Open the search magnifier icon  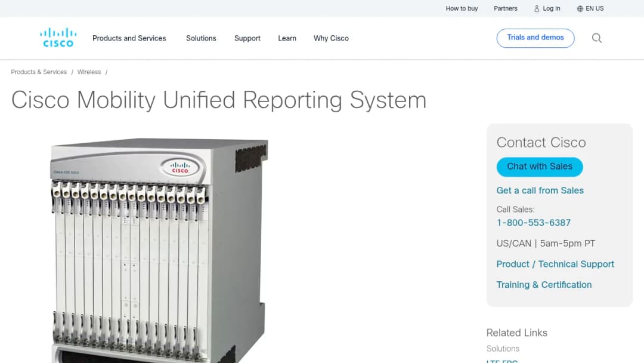[597, 38]
